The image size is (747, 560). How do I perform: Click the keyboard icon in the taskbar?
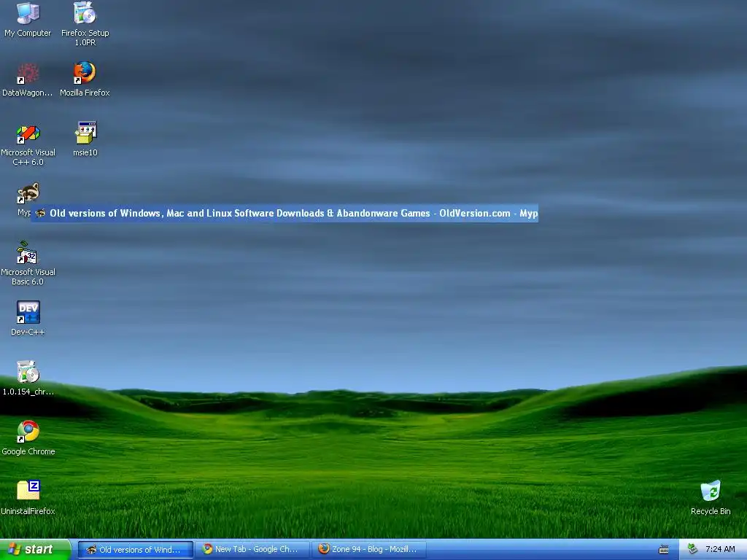663,550
